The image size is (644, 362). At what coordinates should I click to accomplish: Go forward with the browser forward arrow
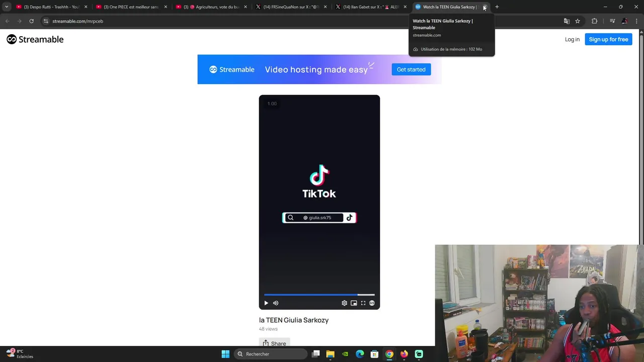[x=19, y=21]
